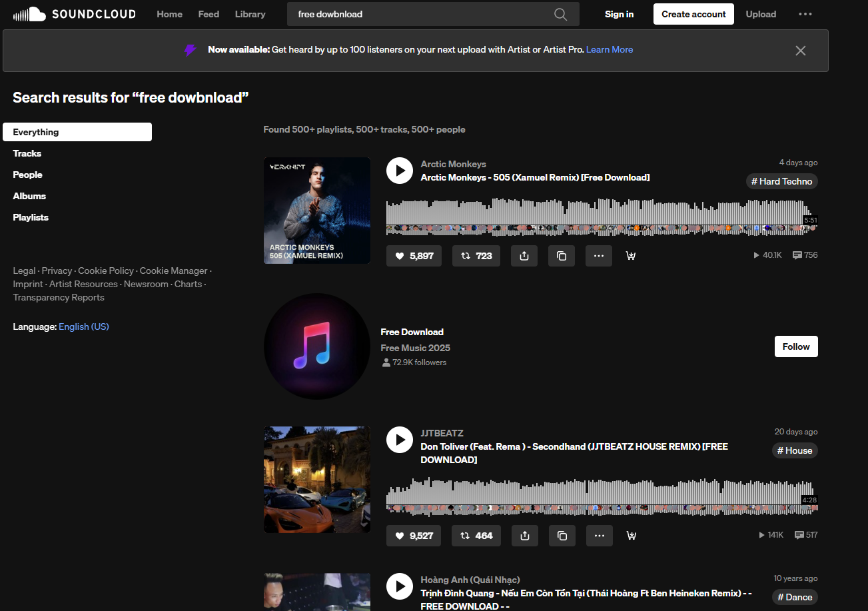Click the Hard Techno tag
Image resolution: width=868 pixels, height=611 pixels.
(x=782, y=181)
